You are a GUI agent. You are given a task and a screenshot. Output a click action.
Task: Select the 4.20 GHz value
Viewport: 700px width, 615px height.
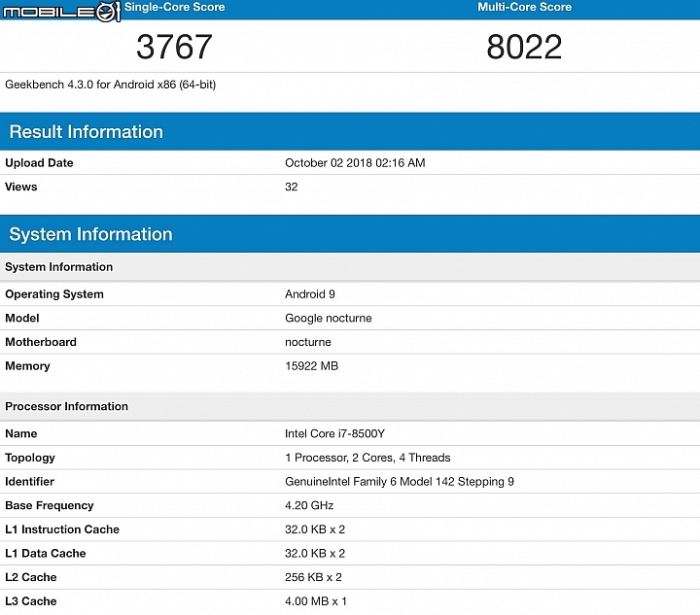click(309, 505)
